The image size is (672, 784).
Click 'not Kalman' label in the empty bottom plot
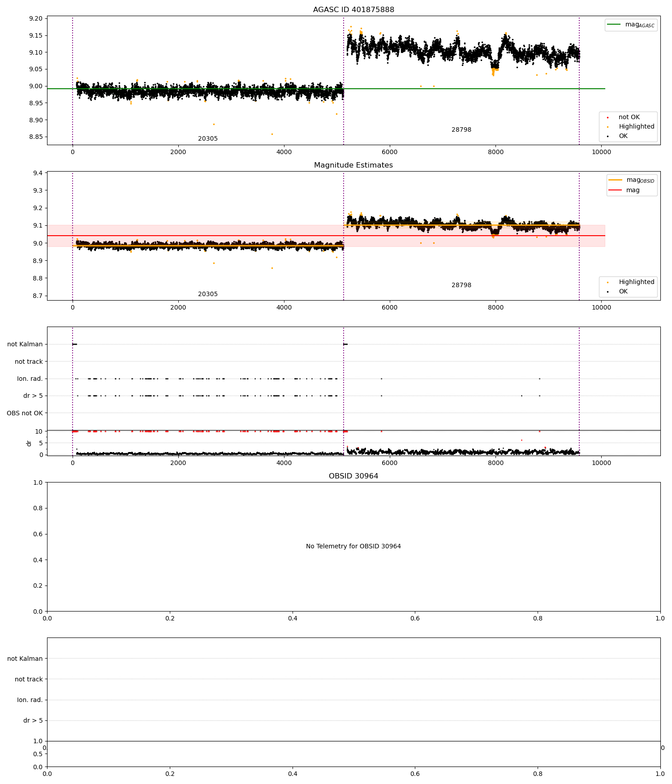(x=25, y=659)
